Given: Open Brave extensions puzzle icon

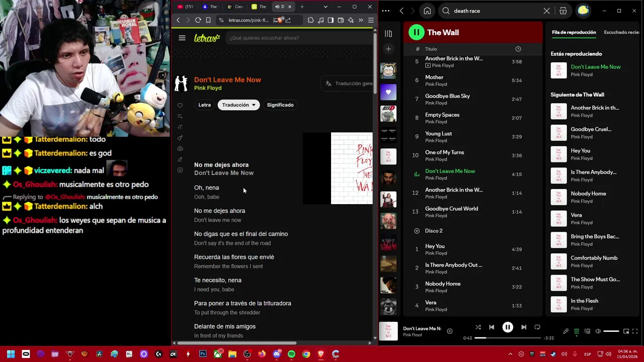Looking at the screenshot, I should (310, 20).
